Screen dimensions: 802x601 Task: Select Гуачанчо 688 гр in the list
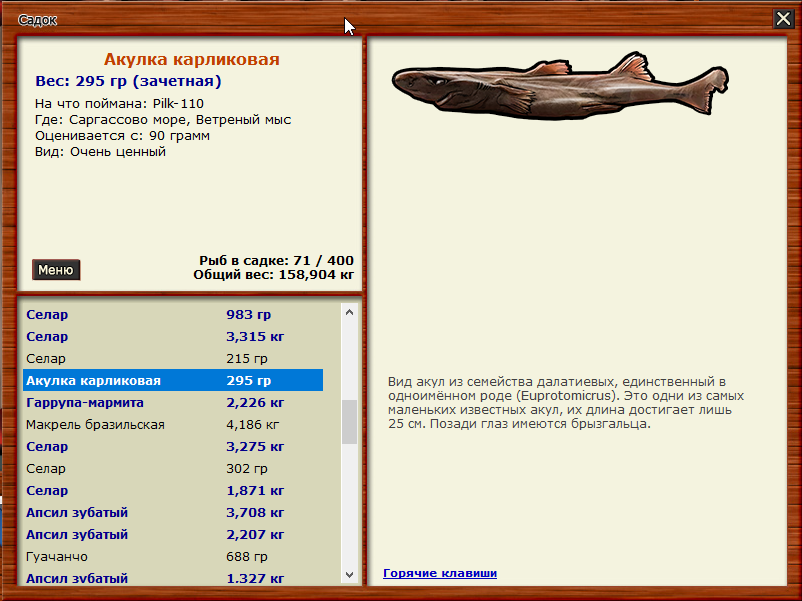coord(172,556)
